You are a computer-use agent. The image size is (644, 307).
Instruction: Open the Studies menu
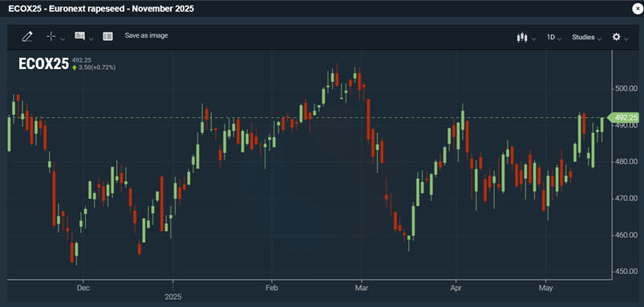pyautogui.click(x=586, y=38)
